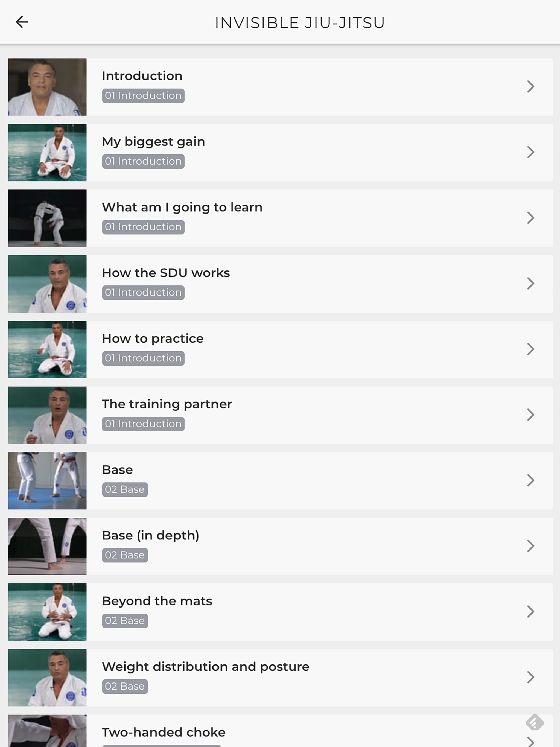Image resolution: width=560 pixels, height=747 pixels.
Task: Open the Base lesson thumbnail
Action: pos(47,481)
